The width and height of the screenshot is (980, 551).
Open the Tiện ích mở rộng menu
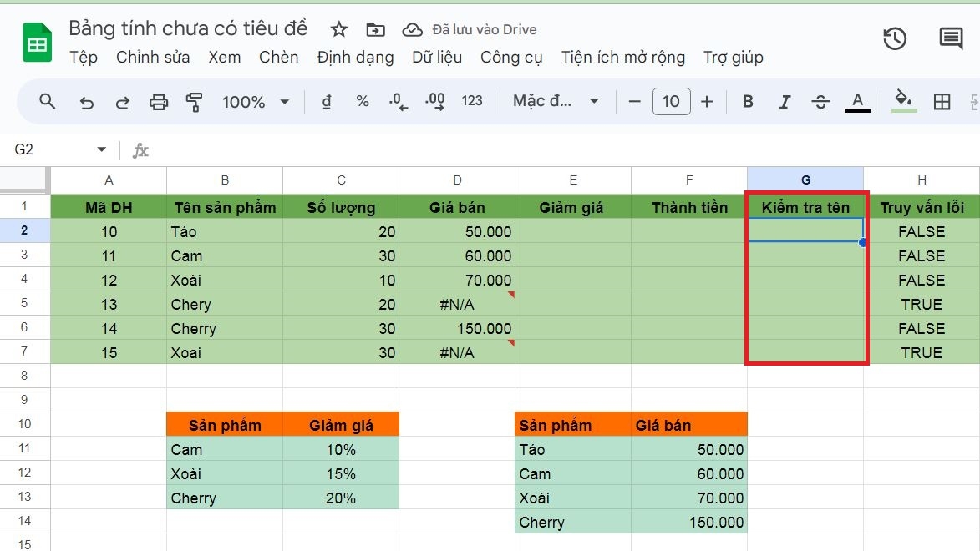tap(623, 58)
